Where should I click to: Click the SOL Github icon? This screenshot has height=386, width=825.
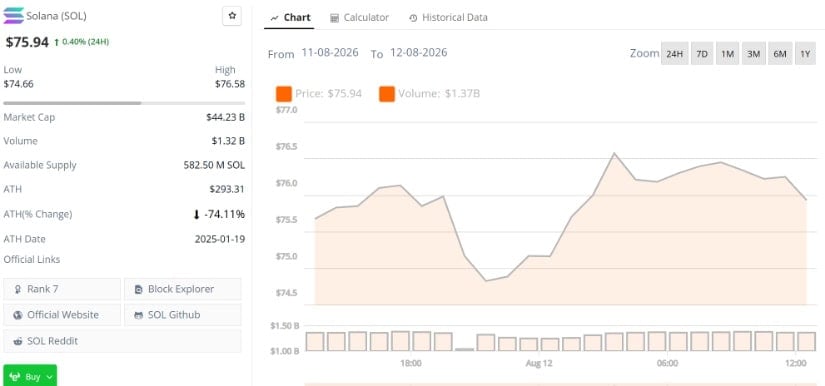[x=139, y=315]
